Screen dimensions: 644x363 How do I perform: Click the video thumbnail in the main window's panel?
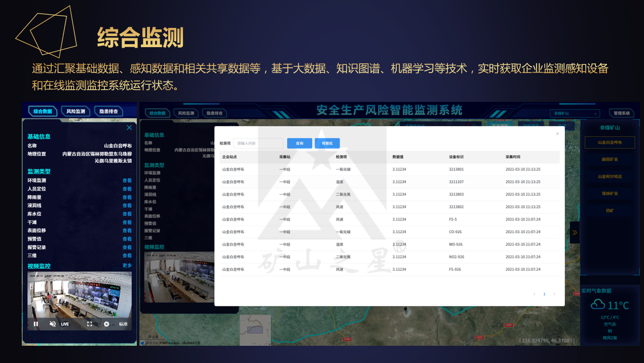tap(179, 277)
